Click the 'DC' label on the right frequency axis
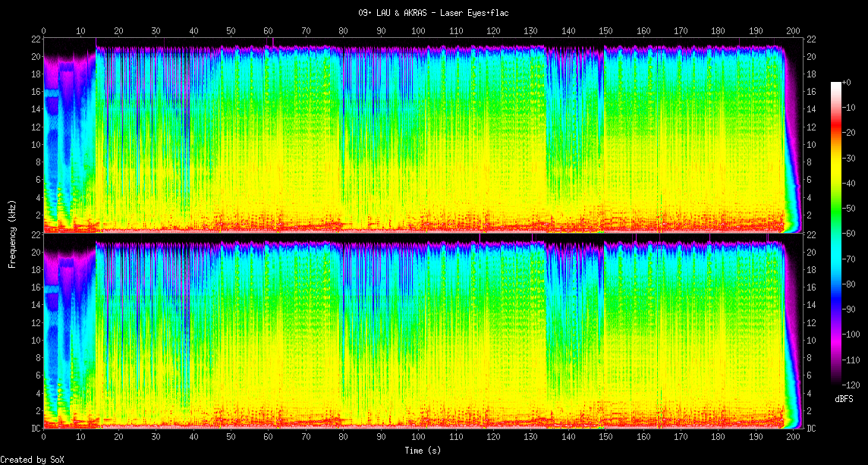The width and height of the screenshot is (868, 465). tap(811, 428)
